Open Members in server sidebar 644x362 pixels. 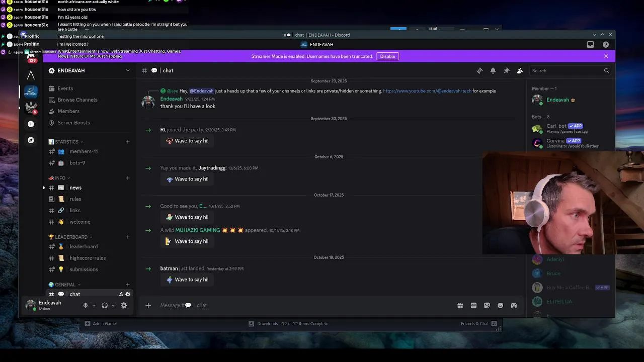click(x=89, y=111)
